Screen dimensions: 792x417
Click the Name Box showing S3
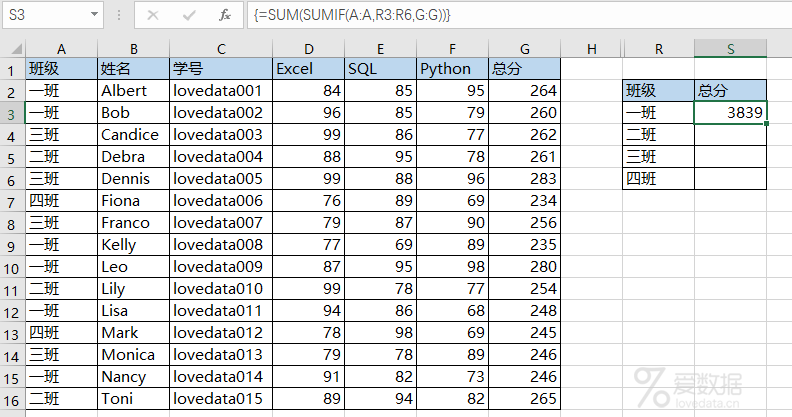coord(53,15)
